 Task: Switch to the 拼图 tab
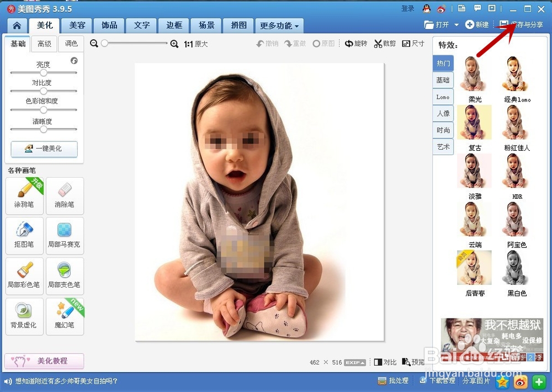coord(238,25)
